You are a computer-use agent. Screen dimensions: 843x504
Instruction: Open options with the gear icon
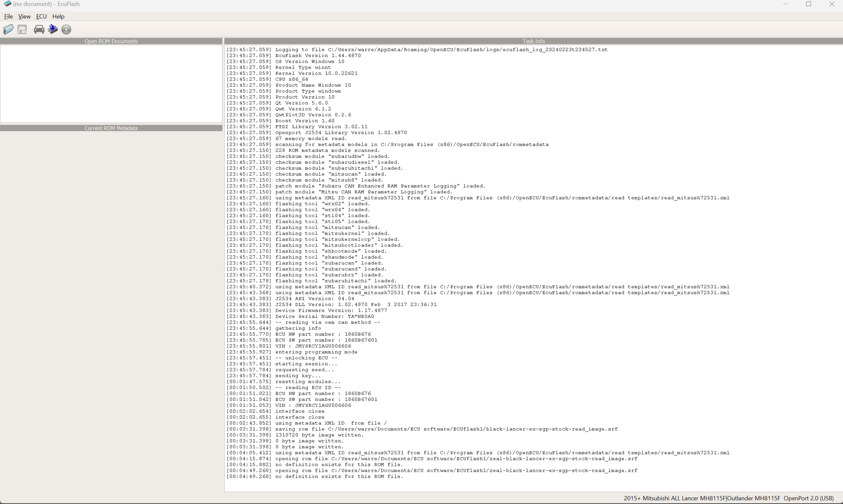tap(66, 29)
